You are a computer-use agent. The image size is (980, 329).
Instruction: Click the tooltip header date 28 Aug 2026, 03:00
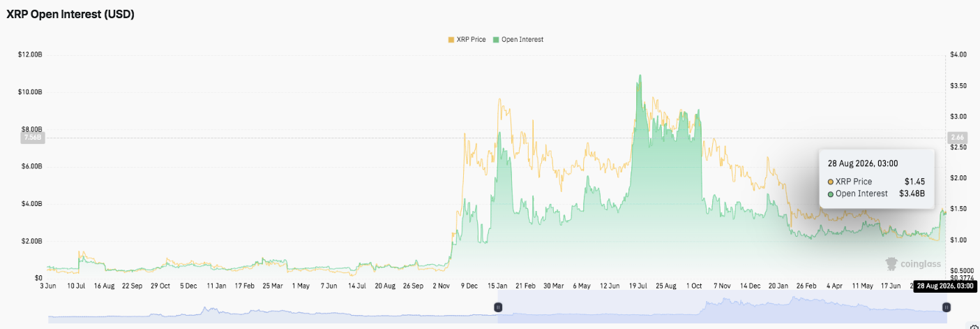[864, 163]
